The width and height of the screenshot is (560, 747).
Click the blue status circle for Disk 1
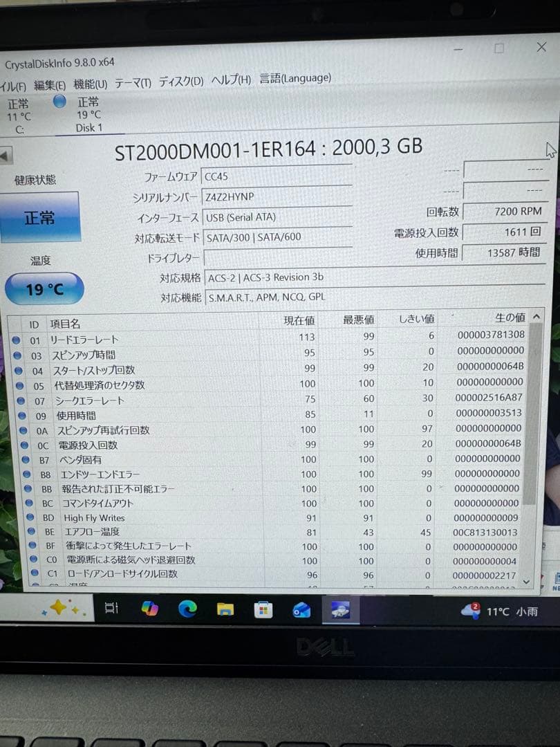(59, 102)
